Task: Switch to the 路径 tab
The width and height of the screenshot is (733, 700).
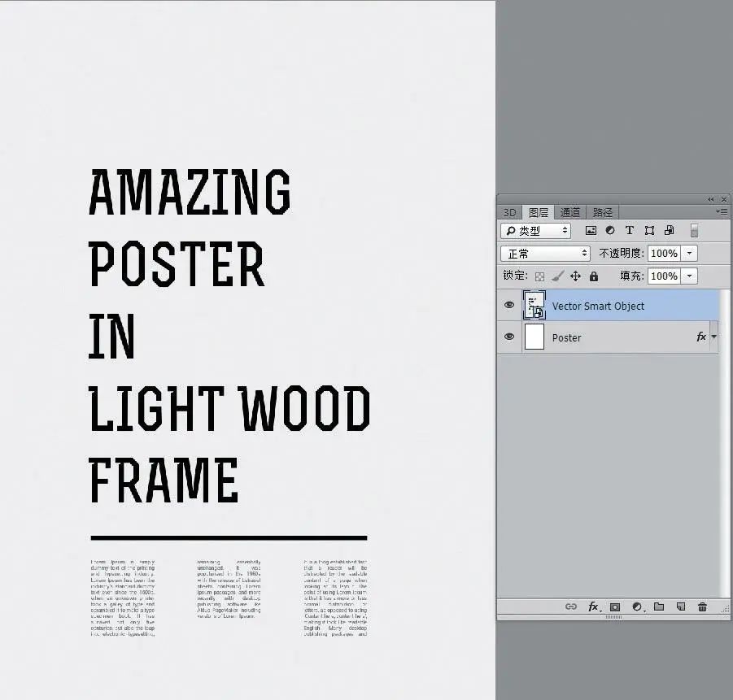Action: tap(602, 213)
